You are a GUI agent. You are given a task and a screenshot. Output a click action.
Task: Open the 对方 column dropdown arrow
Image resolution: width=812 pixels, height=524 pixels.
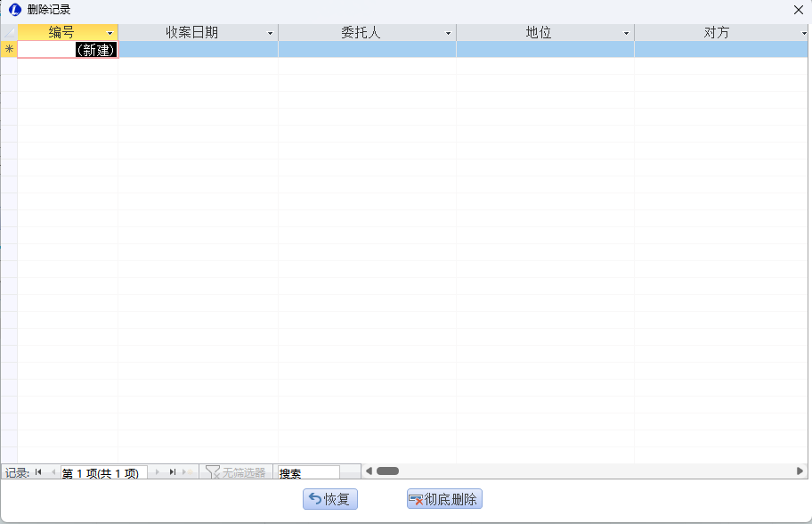tap(804, 33)
